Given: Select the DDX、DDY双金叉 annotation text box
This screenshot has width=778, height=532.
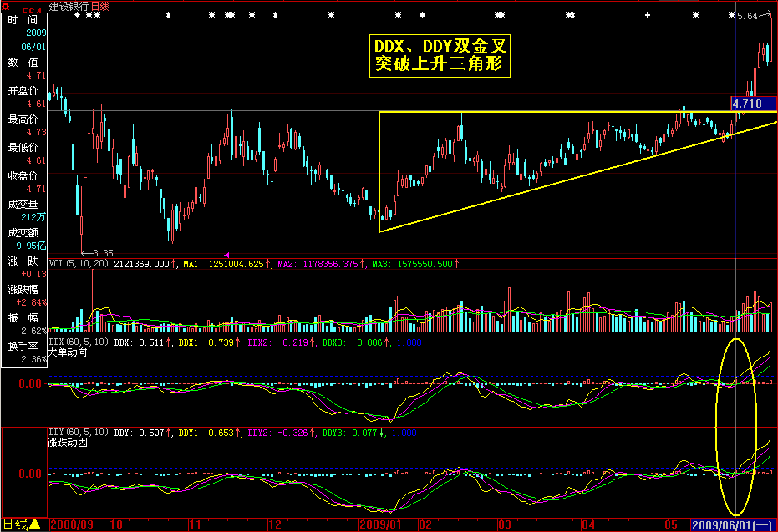Looking at the screenshot, I should pyautogui.click(x=440, y=56).
